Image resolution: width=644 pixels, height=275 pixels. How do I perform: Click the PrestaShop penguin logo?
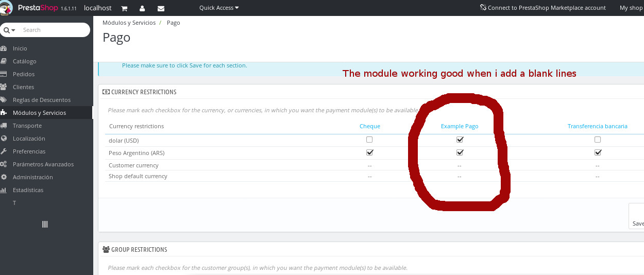click(x=6, y=8)
